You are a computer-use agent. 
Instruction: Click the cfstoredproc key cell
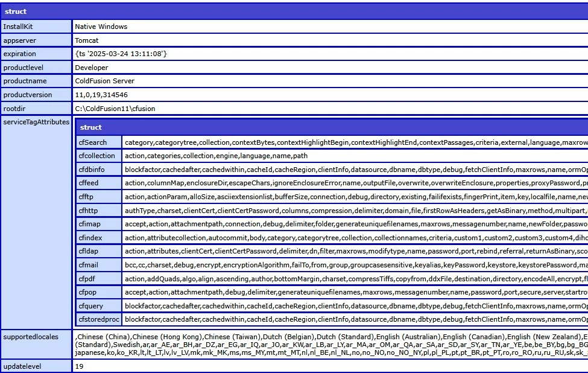(99, 319)
